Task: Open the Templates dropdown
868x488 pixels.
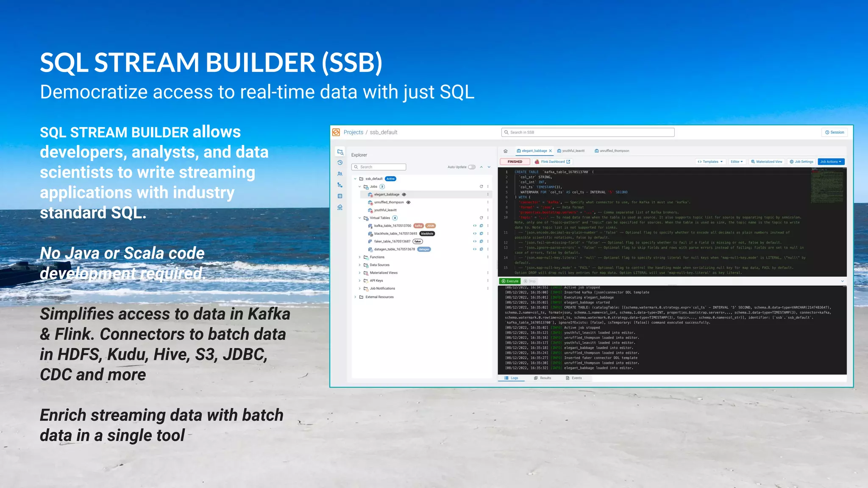Action: (x=711, y=162)
